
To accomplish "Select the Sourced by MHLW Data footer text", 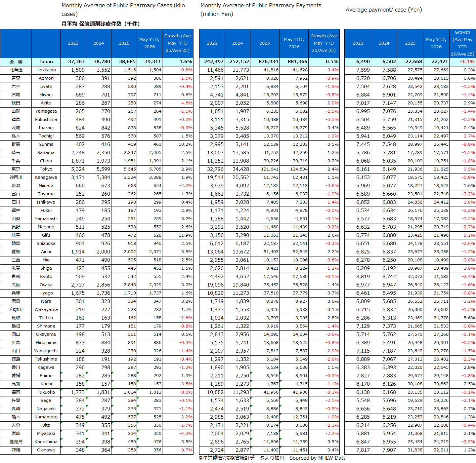I will (317, 458).
